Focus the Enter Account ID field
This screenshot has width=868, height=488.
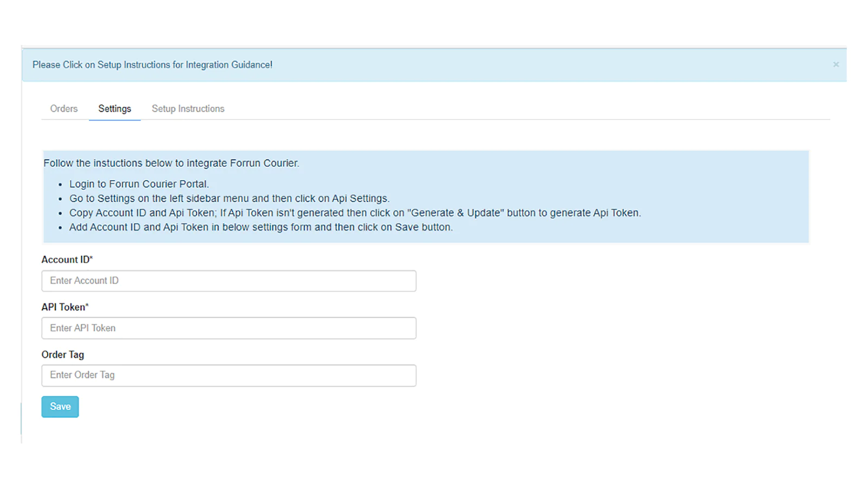pyautogui.click(x=228, y=281)
